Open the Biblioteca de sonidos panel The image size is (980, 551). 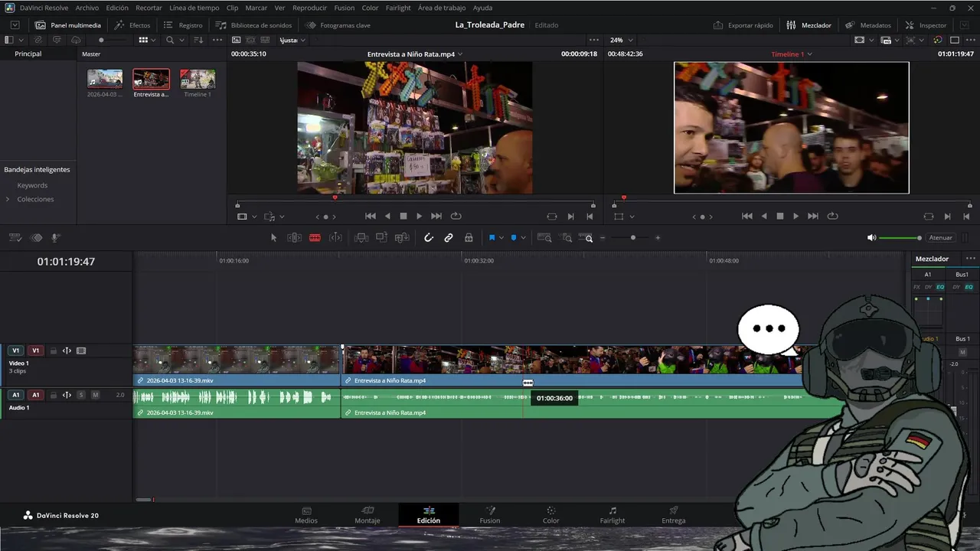253,25
